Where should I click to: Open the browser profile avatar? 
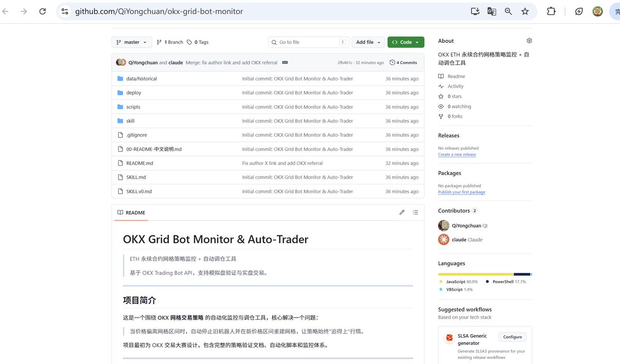597,11
